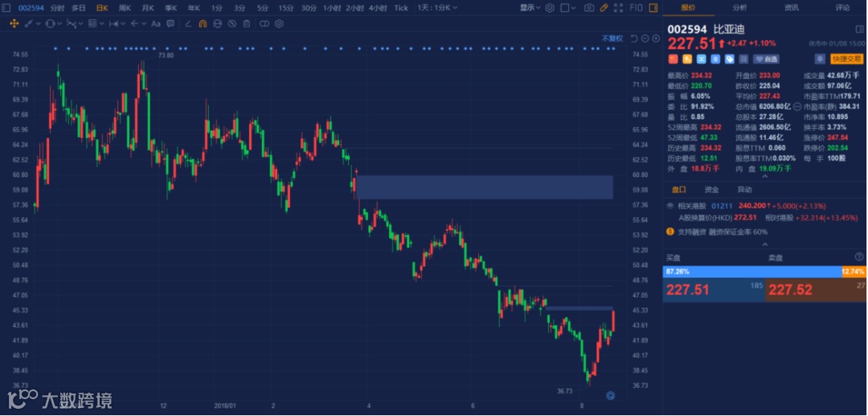Screen dimensions: 868x416
Task: Open the chart settings hexagon icon
Action: pos(550,8)
